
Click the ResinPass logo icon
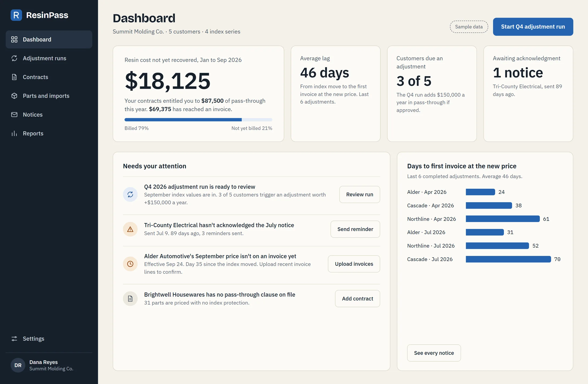click(16, 15)
